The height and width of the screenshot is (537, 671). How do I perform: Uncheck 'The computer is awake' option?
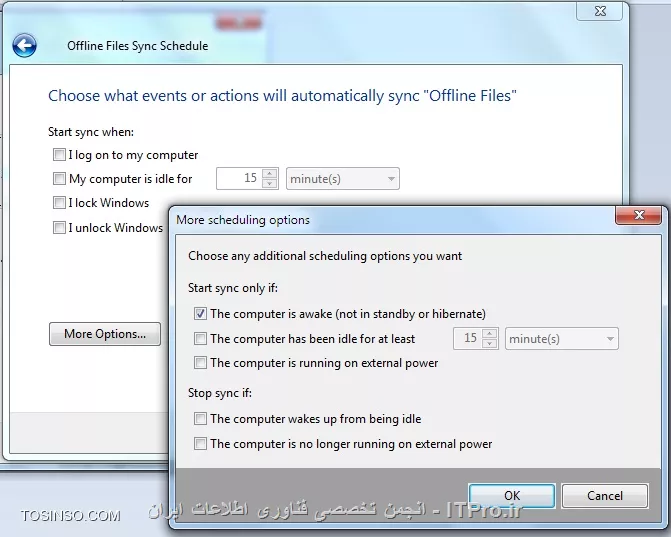(200, 314)
